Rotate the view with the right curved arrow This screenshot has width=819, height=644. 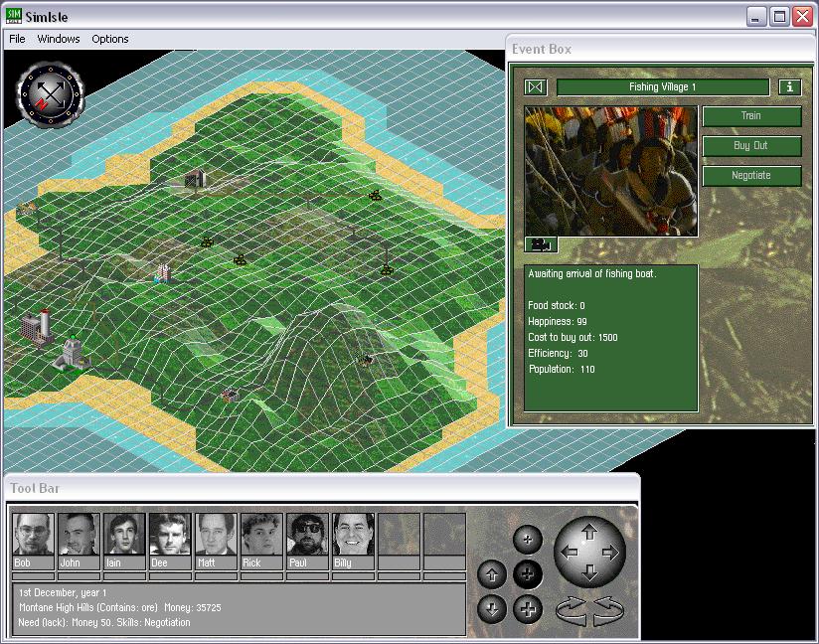tap(608, 611)
